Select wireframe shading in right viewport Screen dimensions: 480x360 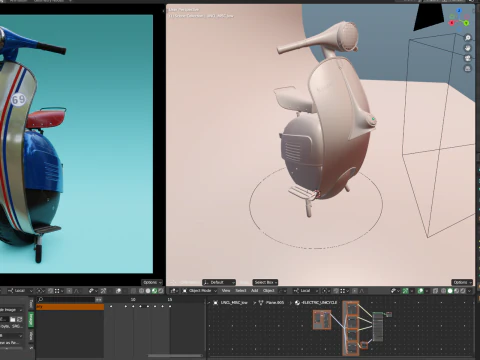pyautogui.click(x=443, y=291)
